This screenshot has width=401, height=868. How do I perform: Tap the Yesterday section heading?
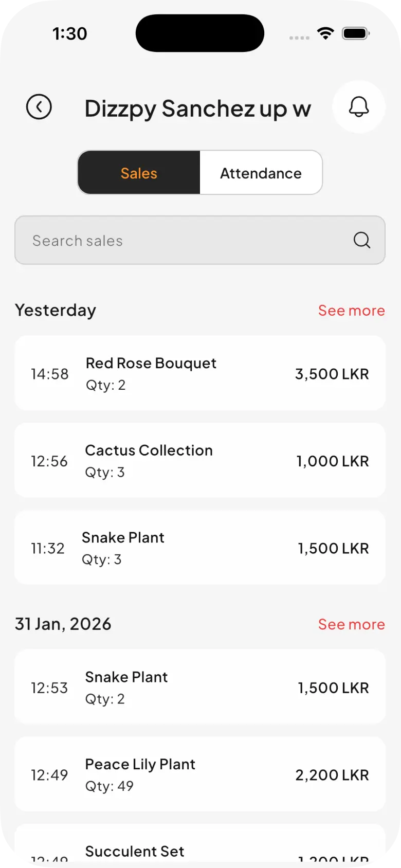point(56,311)
